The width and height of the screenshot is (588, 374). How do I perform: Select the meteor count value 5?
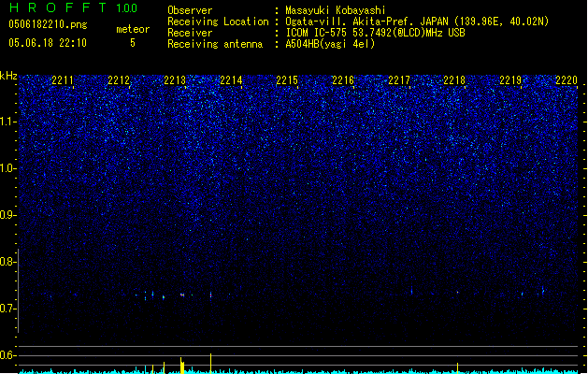pos(133,43)
